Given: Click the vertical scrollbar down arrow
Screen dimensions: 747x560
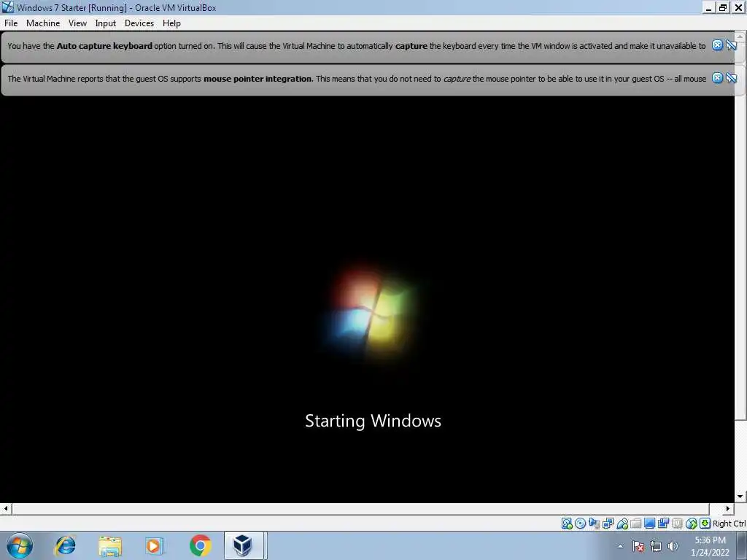Looking at the screenshot, I should [x=740, y=497].
